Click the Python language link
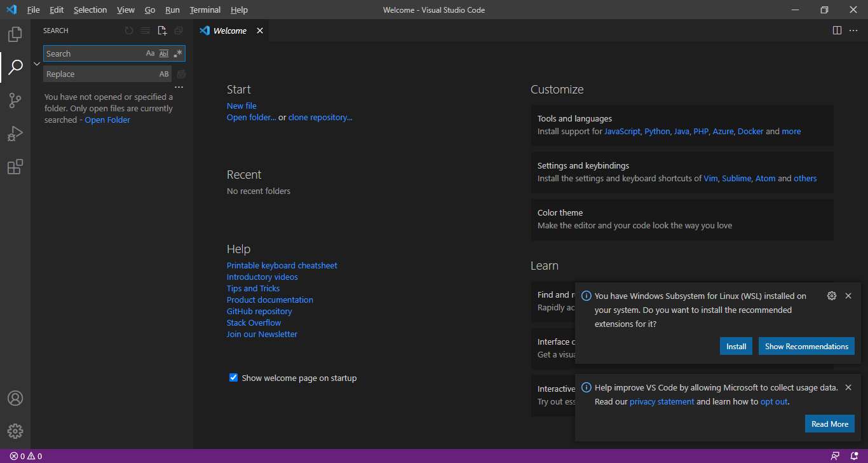The image size is (868, 463). point(657,131)
